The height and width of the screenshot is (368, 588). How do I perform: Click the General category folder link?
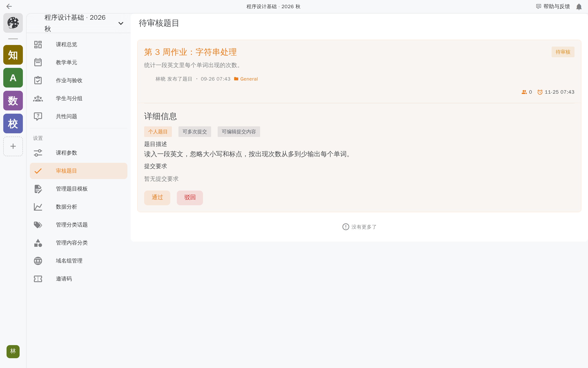pyautogui.click(x=246, y=79)
